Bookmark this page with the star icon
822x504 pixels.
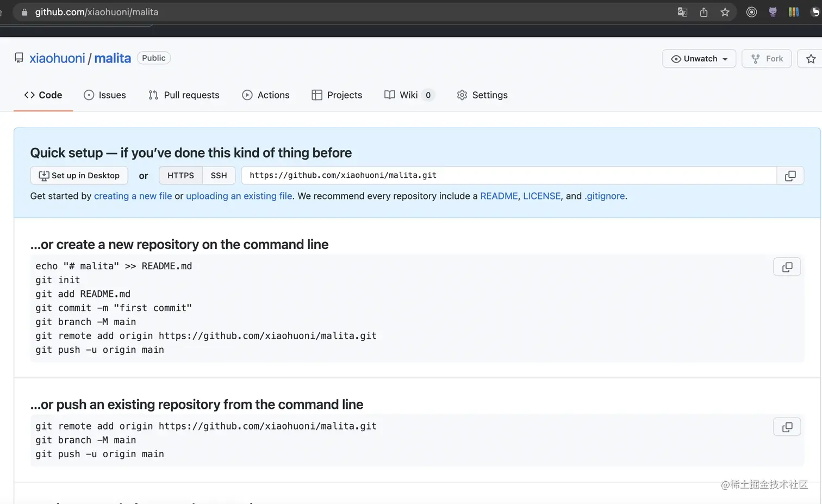click(x=725, y=12)
